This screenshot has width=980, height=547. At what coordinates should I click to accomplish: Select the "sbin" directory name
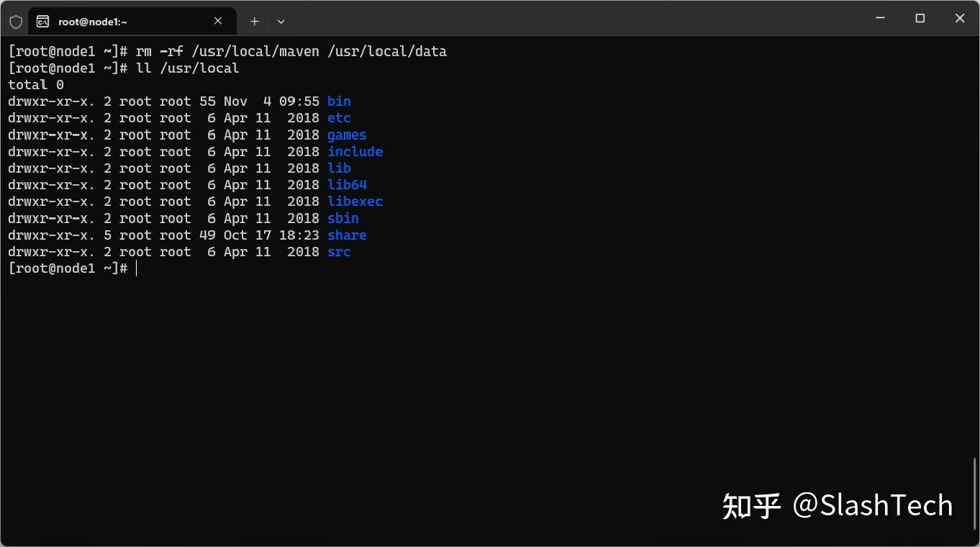pyautogui.click(x=342, y=218)
